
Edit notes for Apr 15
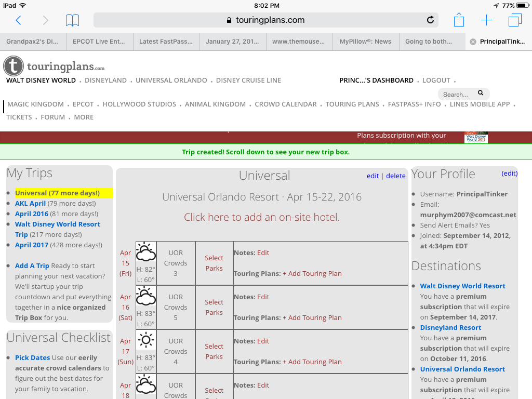(263, 253)
